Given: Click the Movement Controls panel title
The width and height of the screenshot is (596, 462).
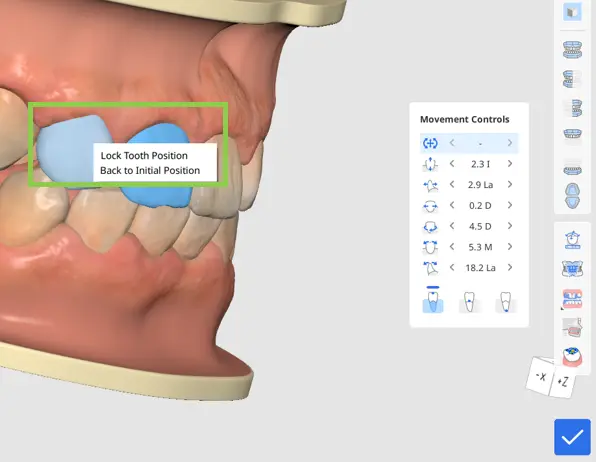Looking at the screenshot, I should 464,119.
